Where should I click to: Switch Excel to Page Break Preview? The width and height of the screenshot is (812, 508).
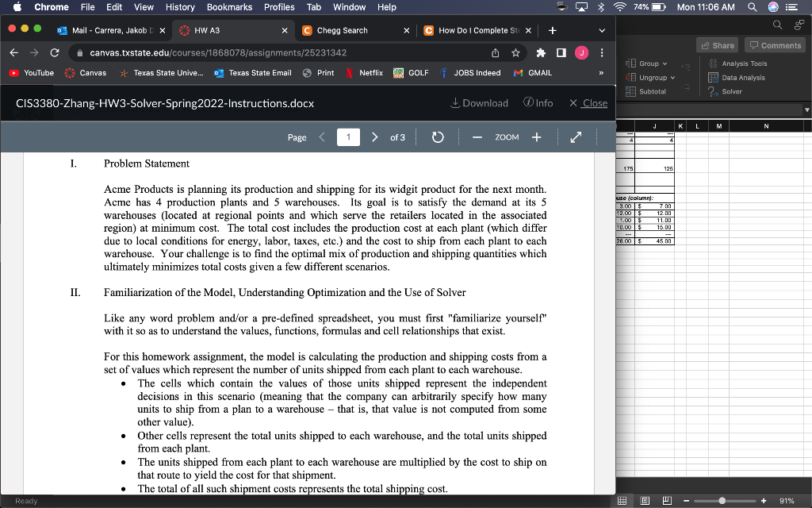(667, 501)
